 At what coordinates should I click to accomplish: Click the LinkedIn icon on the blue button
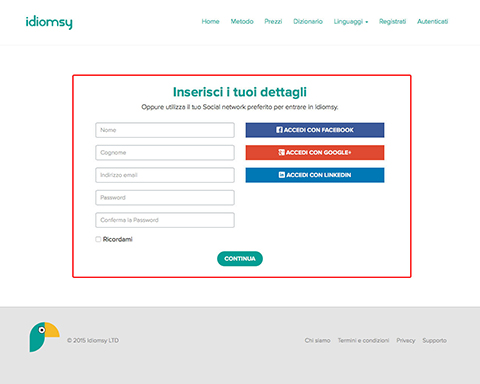pyautogui.click(x=282, y=175)
